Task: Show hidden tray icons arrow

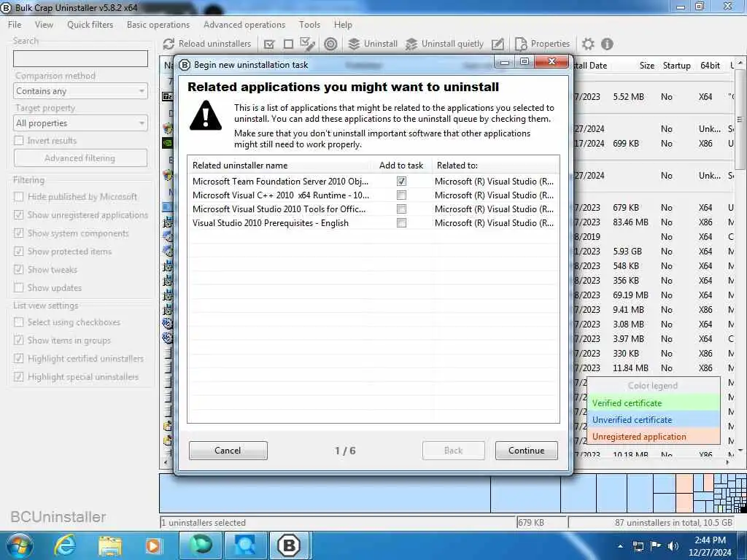Action: pos(620,546)
